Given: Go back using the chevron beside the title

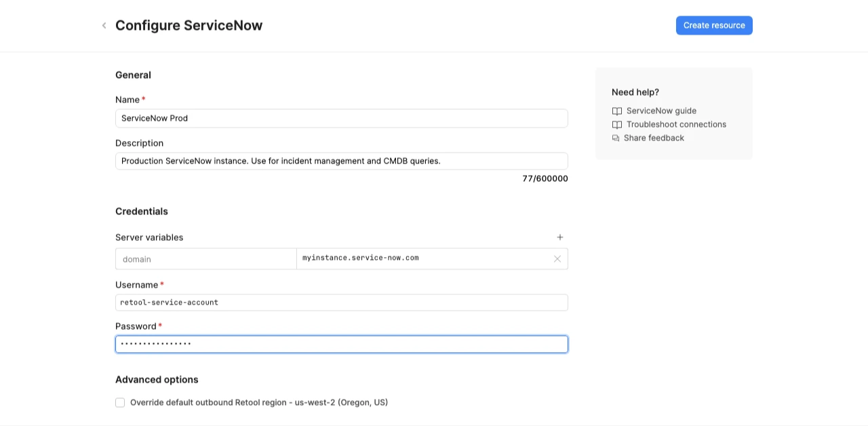Looking at the screenshot, I should 104,26.
